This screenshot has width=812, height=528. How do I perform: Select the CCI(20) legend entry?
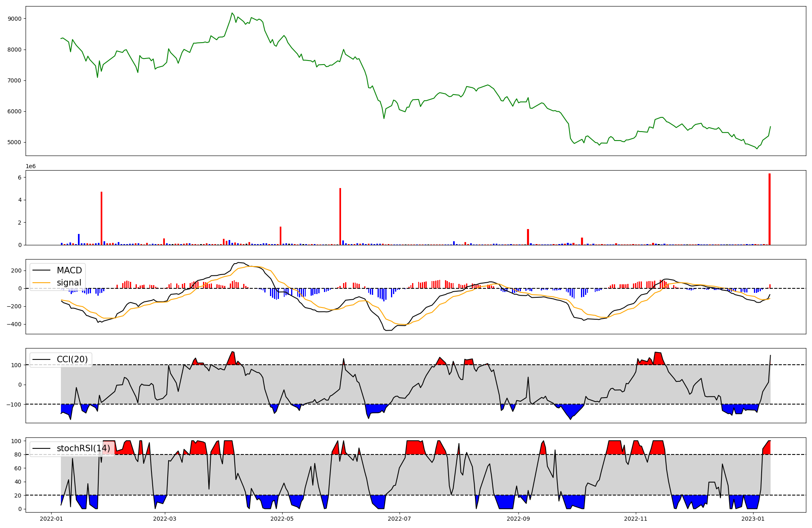(72, 359)
